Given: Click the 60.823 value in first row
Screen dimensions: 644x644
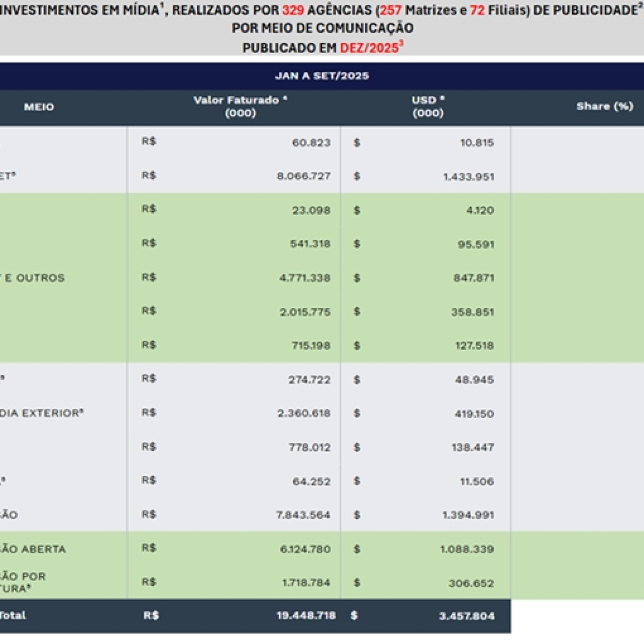Looking at the screenshot, I should (311, 142).
